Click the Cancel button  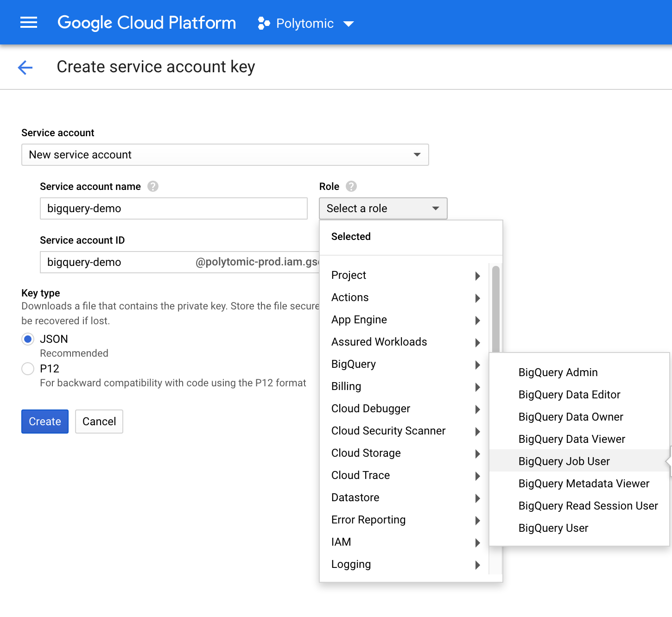99,422
